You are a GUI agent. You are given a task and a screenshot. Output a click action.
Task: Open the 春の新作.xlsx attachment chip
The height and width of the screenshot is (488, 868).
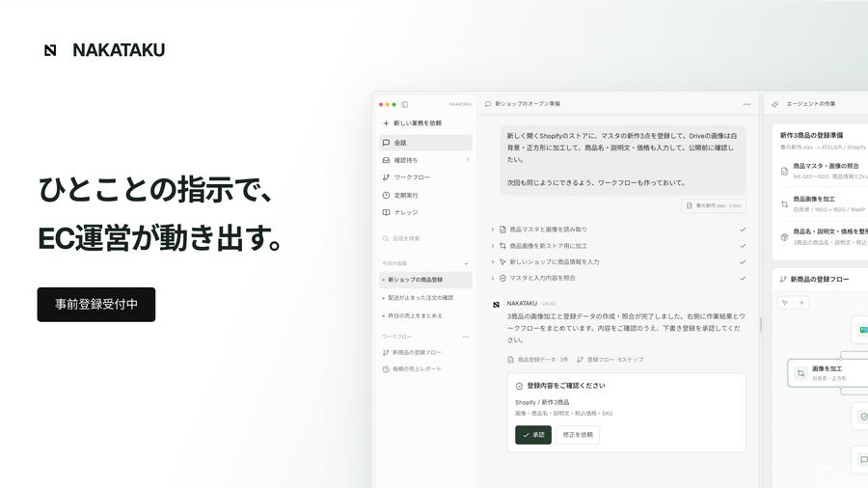point(714,205)
